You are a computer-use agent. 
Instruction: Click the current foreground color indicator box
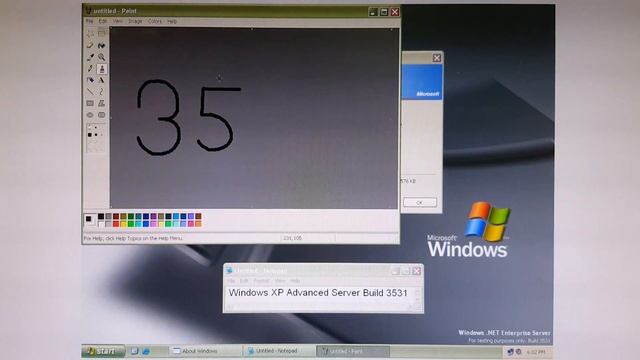coord(89,219)
